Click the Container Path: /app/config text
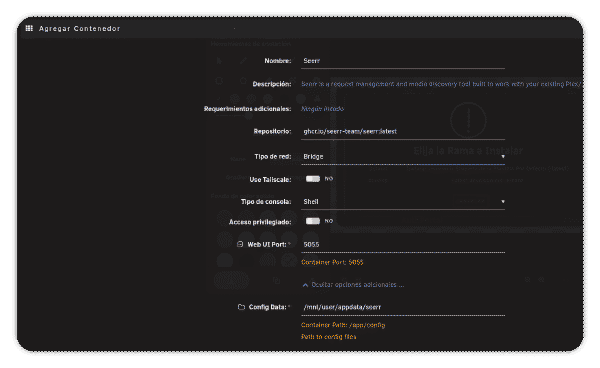 pos(343,325)
